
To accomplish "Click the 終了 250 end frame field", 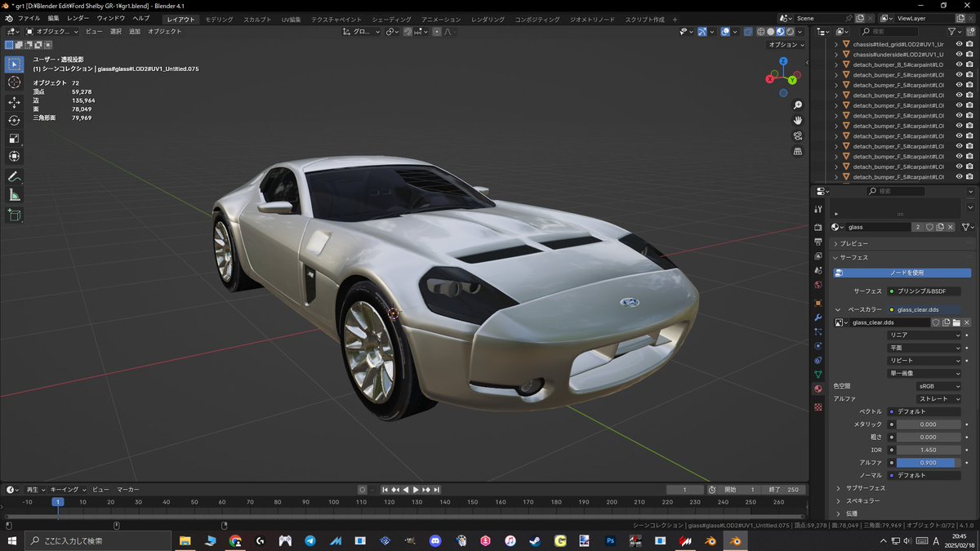I will click(x=785, y=490).
